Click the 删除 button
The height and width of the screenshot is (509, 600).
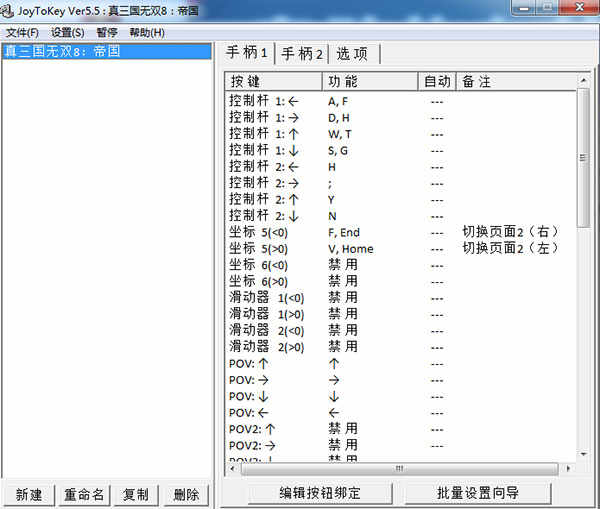click(186, 494)
